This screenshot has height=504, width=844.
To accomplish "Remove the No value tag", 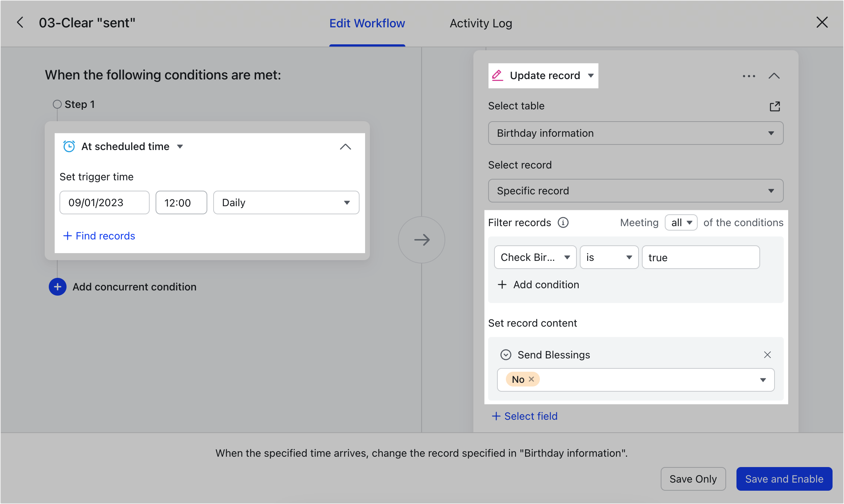I will [531, 379].
